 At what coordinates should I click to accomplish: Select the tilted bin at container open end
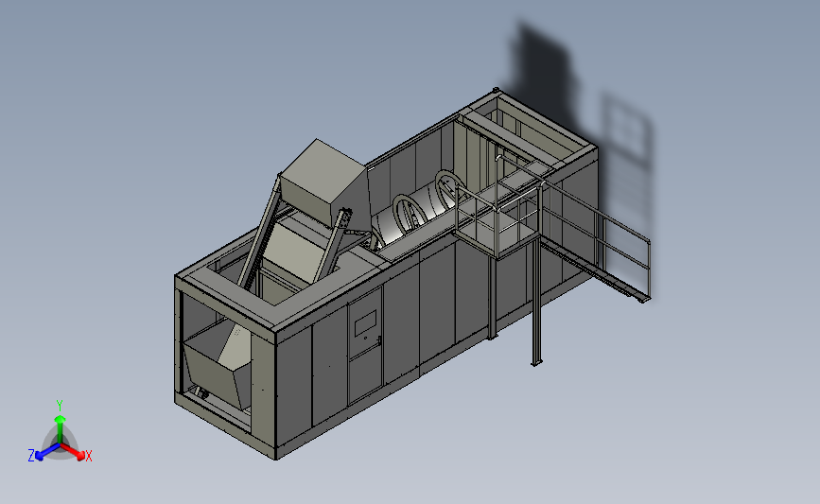218,364
